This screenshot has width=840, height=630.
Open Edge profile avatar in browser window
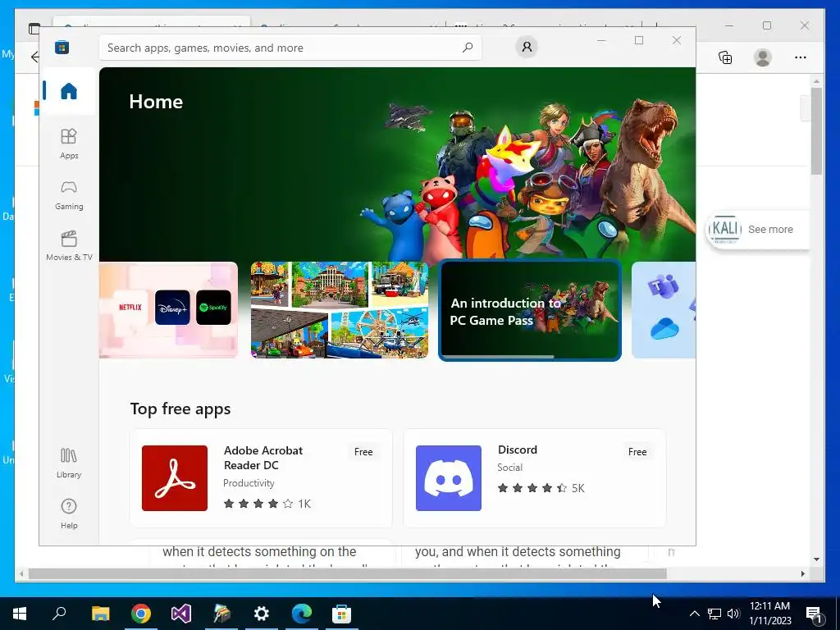pyautogui.click(x=762, y=57)
